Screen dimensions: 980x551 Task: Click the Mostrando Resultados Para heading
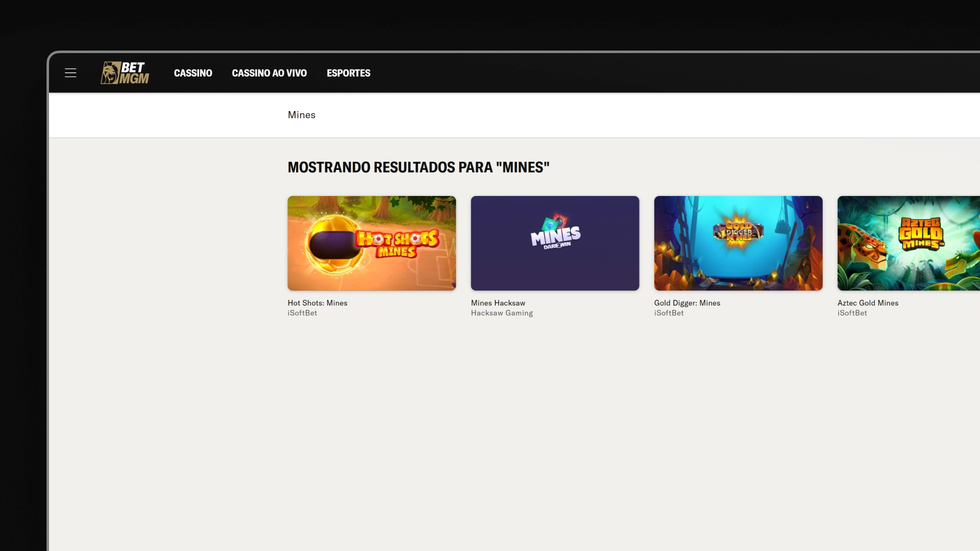click(x=418, y=167)
